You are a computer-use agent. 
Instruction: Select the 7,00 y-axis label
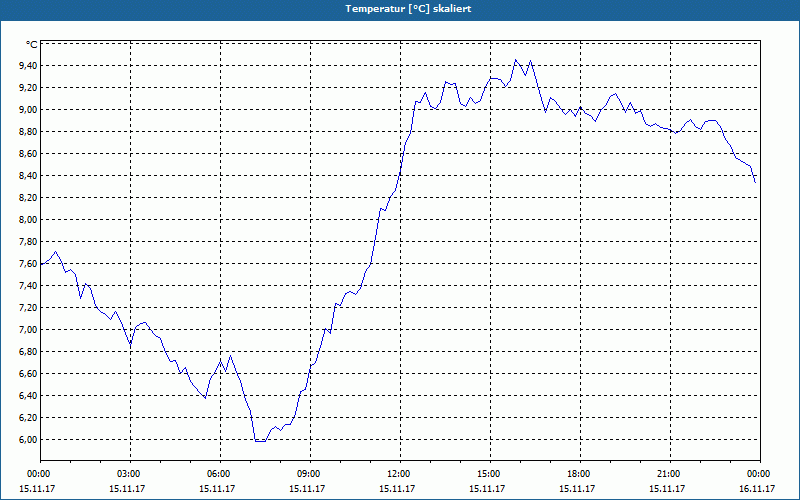(x=28, y=330)
